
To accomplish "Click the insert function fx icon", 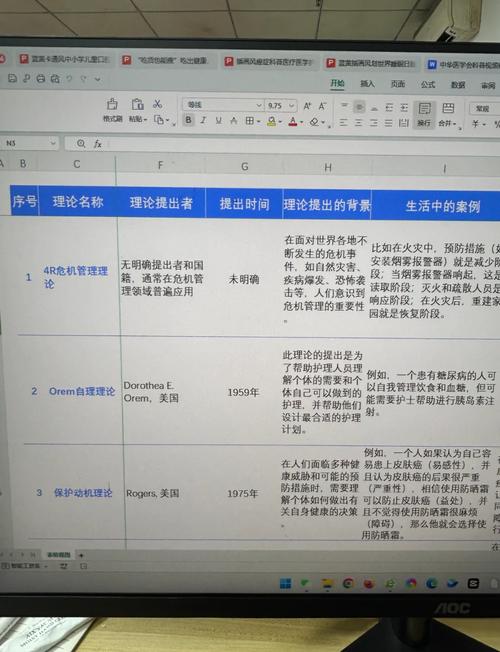I will coord(98,143).
